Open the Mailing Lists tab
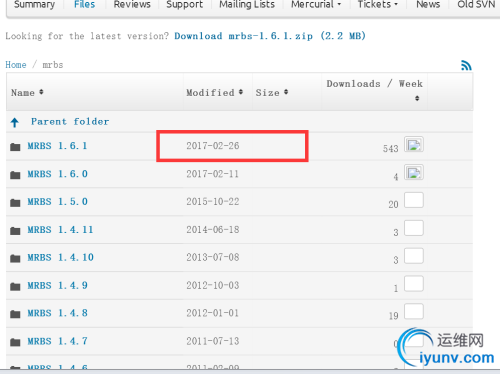This screenshot has width=500, height=374. click(x=247, y=4)
